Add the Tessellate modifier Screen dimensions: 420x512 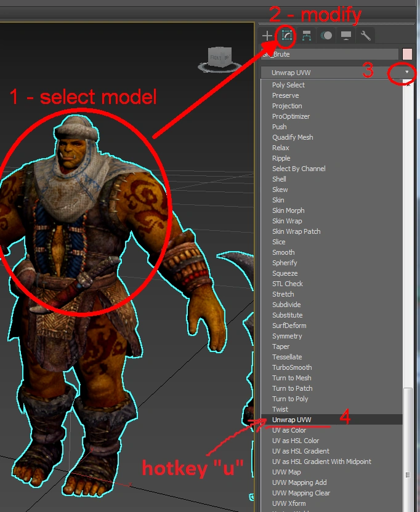[x=287, y=356]
